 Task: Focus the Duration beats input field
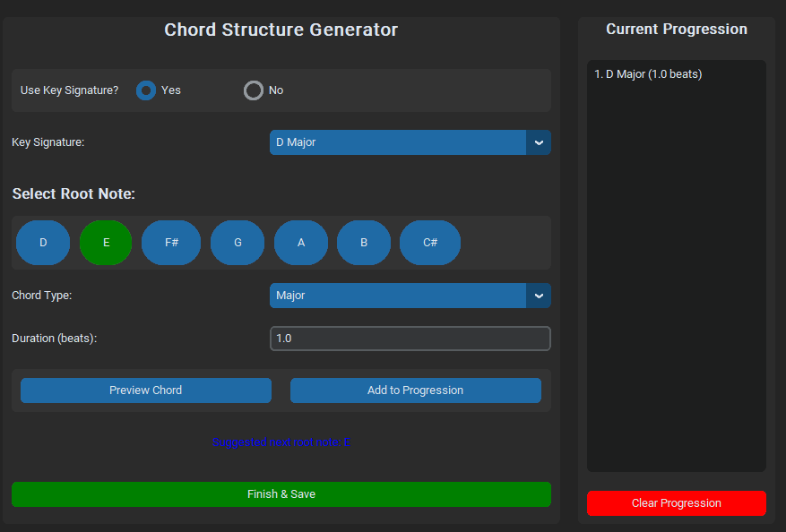coord(410,339)
